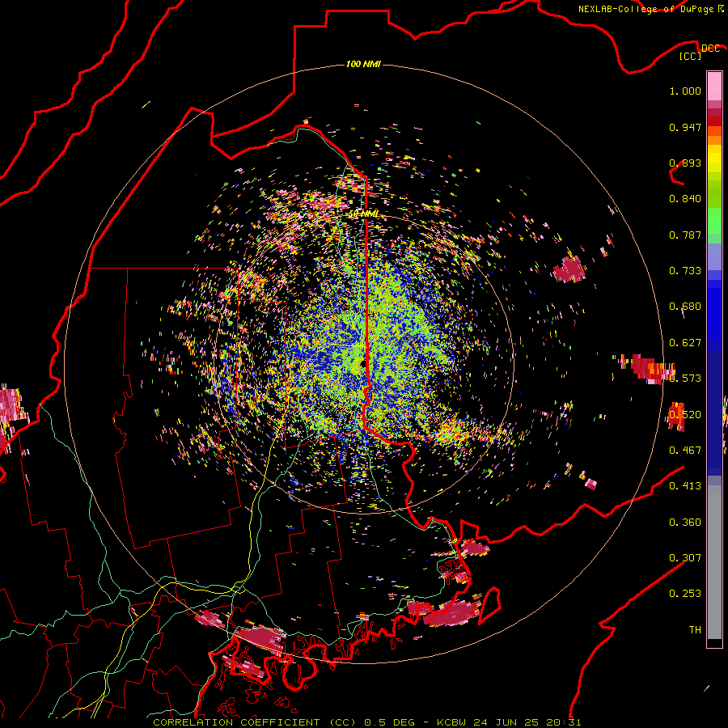Click the 20:31 timestamp
This screenshot has height=728, width=728.
(x=562, y=722)
